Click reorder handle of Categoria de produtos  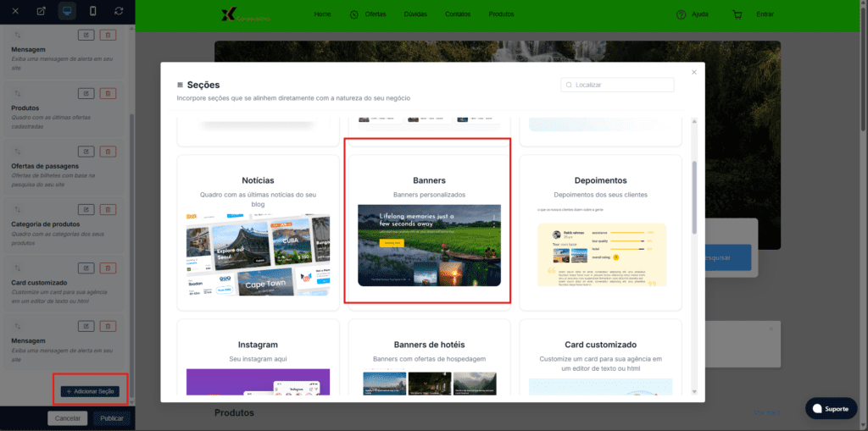coord(18,210)
